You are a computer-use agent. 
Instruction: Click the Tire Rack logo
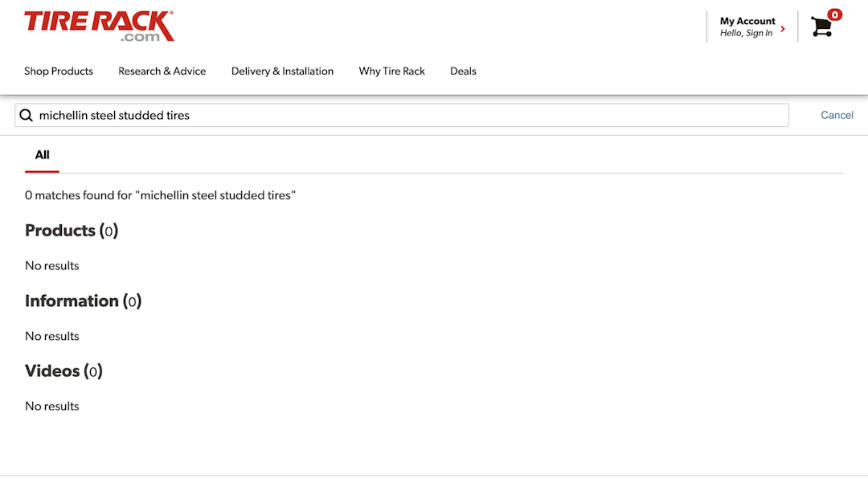point(96,24)
